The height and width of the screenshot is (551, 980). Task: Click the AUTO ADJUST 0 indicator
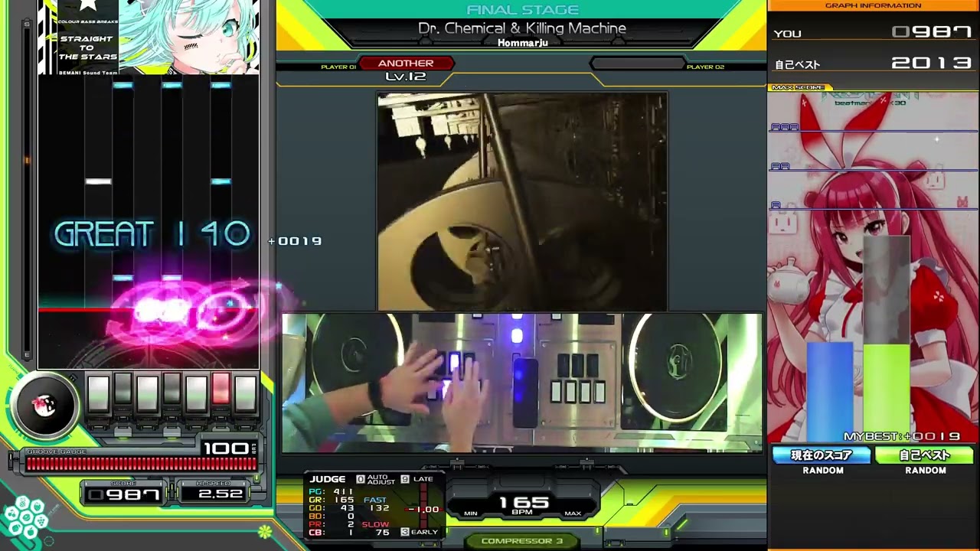pos(377,479)
